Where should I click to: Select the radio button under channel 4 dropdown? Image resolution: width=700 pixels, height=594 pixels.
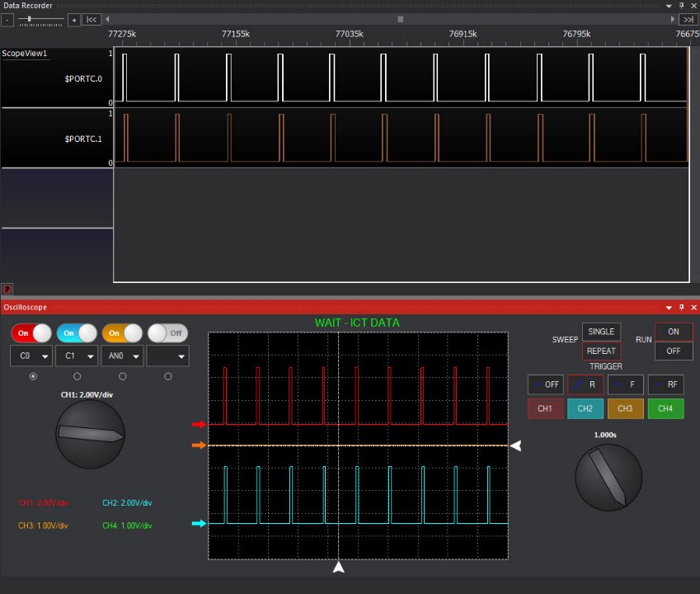168,376
